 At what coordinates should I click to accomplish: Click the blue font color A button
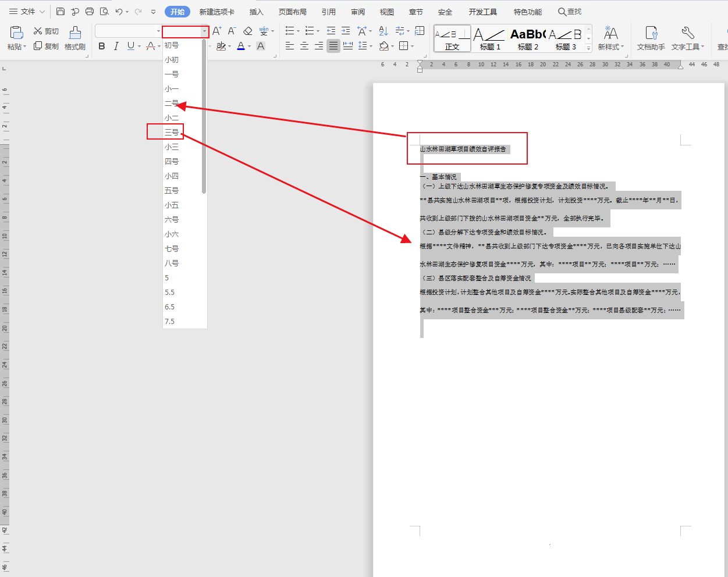coord(241,46)
